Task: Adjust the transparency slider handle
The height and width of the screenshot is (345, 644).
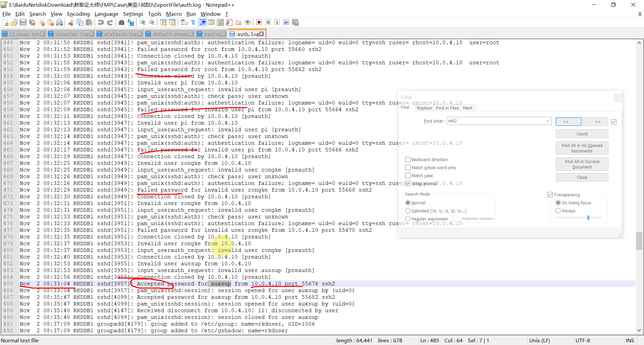Action: (x=588, y=217)
